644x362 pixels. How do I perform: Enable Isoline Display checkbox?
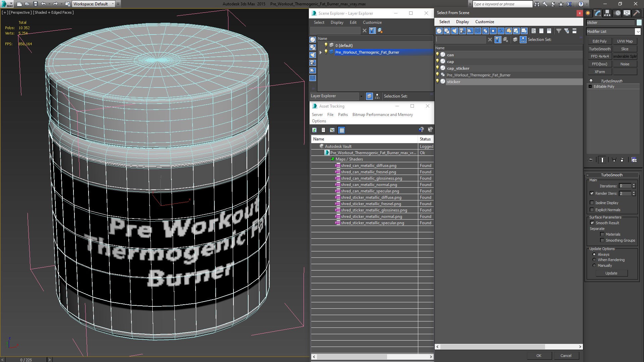(x=592, y=203)
